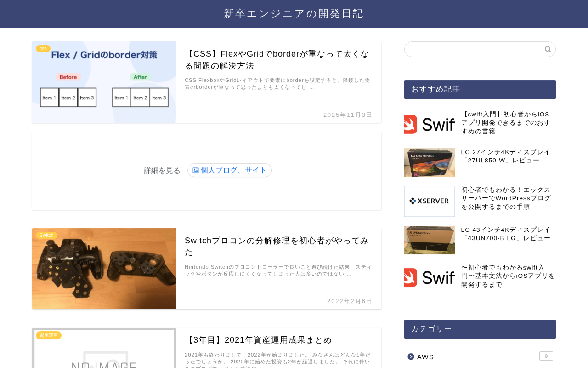This screenshot has height=368, width=588.
Task: Open the Switchプロコン分解修理 article title
Action: tap(277, 246)
